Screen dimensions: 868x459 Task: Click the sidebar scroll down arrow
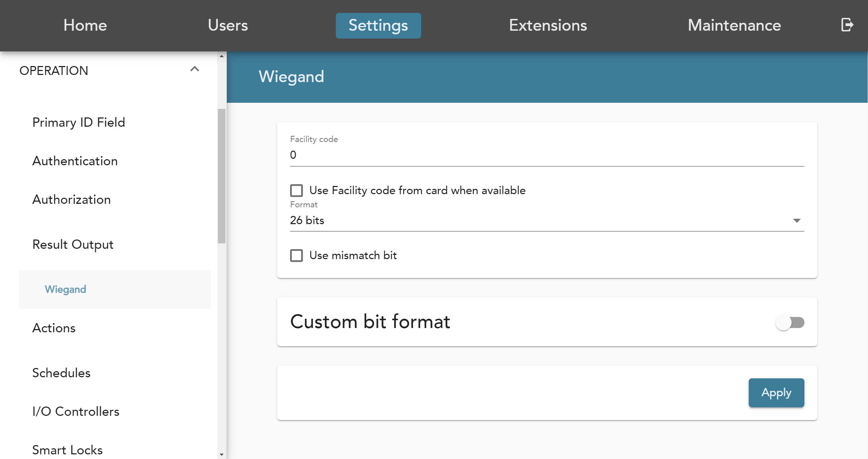tap(221, 454)
